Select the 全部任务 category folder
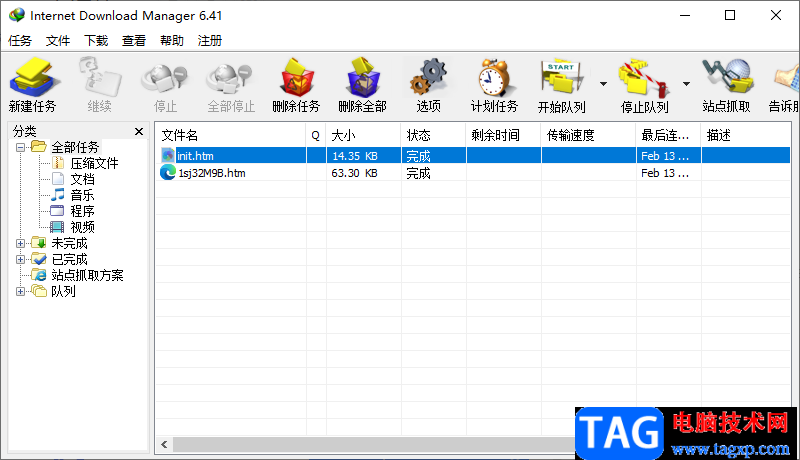This screenshot has width=800, height=460. (x=75, y=147)
